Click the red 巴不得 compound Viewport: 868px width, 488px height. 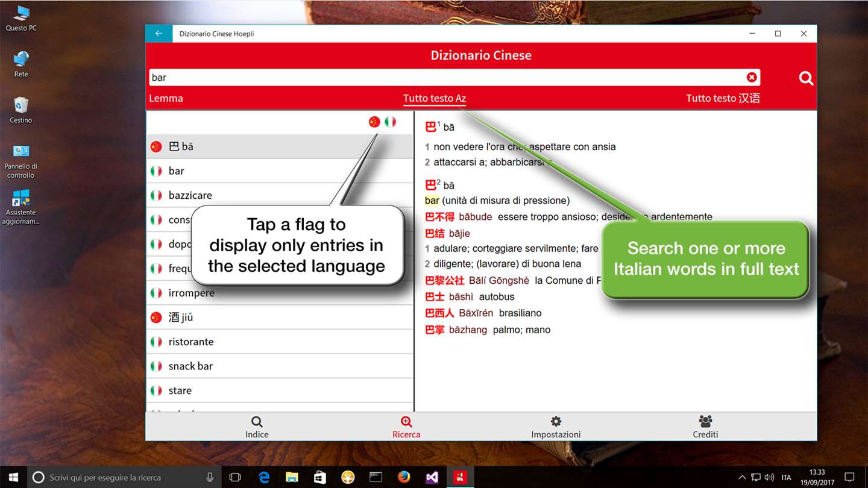[439, 217]
